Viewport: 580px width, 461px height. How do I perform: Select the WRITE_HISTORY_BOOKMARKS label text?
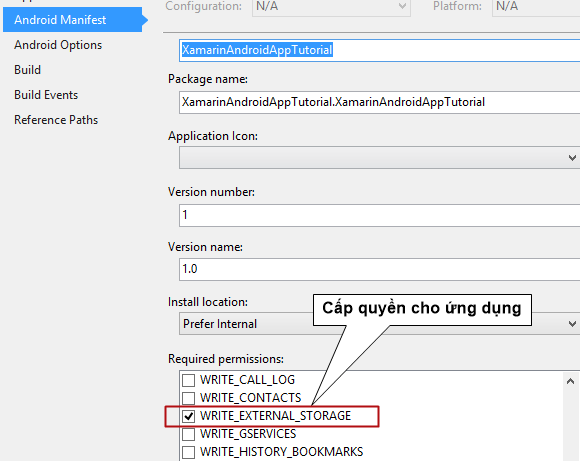coord(281,452)
